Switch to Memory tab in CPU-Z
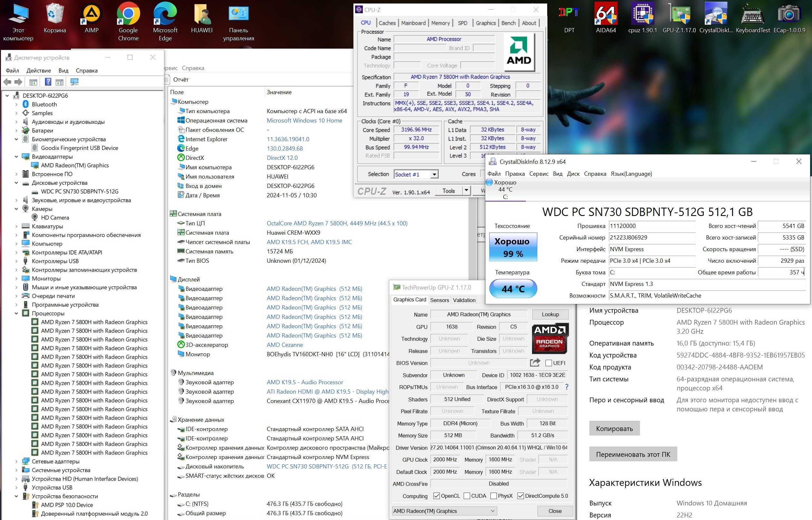812x520 pixels. [x=440, y=23]
